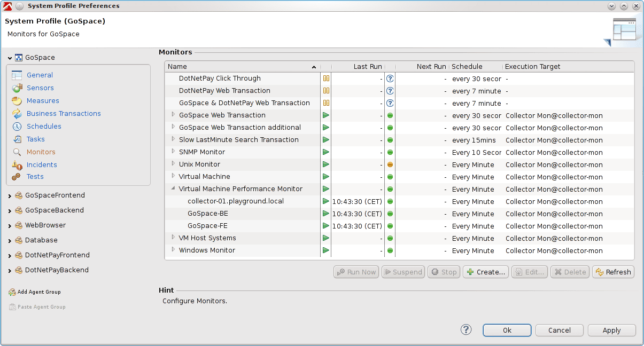644x346 pixels.
Task: Select the Monitors magnifier icon
Action: click(17, 152)
